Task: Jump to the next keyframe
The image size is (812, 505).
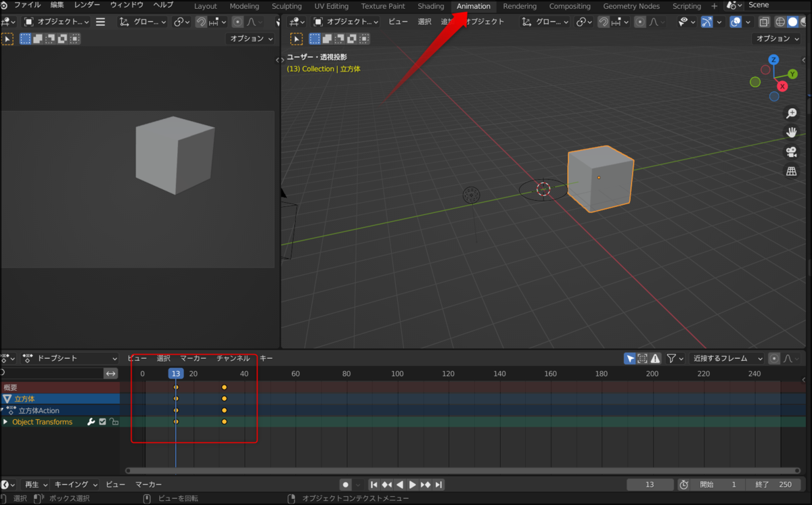Action: 426,485
